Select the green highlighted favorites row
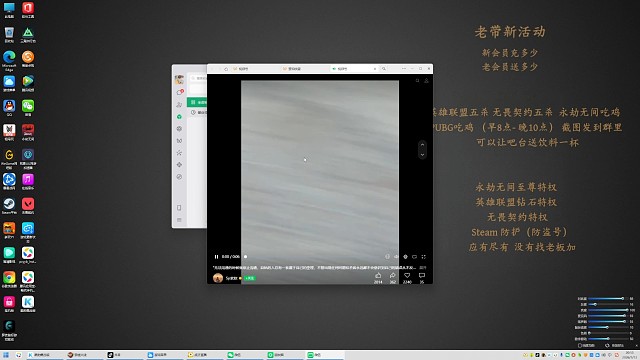640x360 pixels. (197, 102)
